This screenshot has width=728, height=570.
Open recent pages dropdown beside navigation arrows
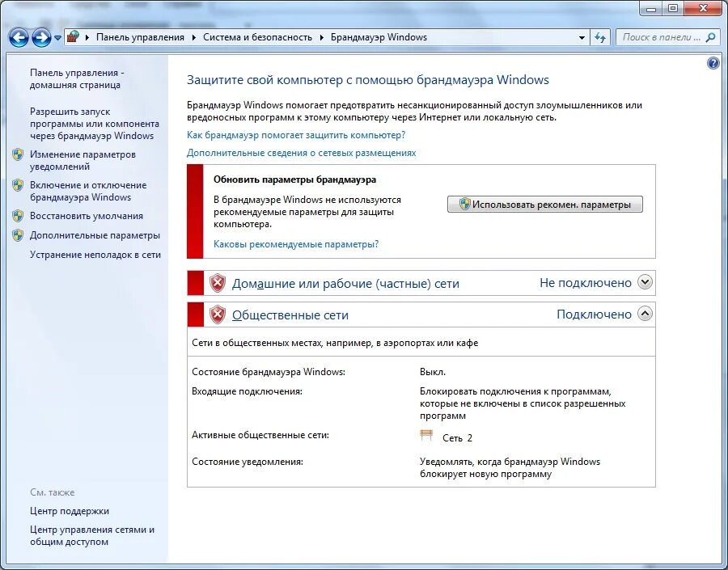click(x=57, y=38)
